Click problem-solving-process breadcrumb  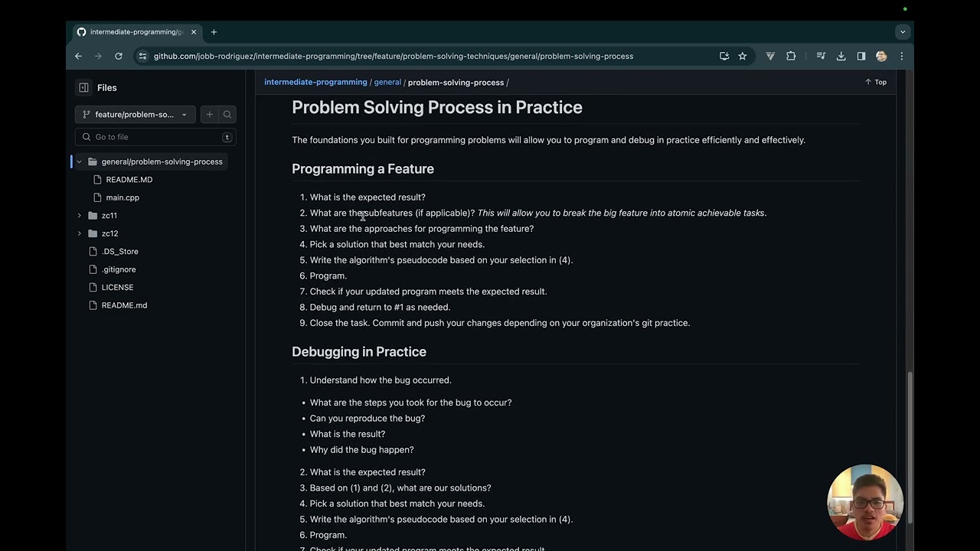pos(456,82)
